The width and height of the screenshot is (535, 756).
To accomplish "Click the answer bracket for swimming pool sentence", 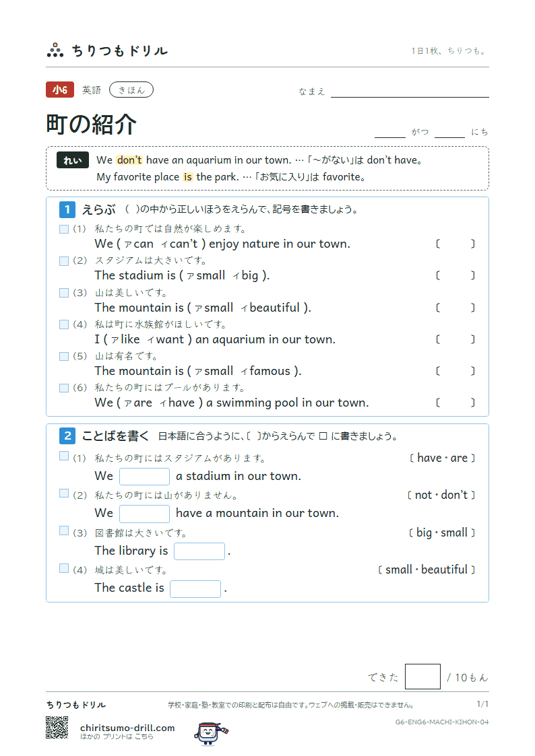I will coord(455,403).
